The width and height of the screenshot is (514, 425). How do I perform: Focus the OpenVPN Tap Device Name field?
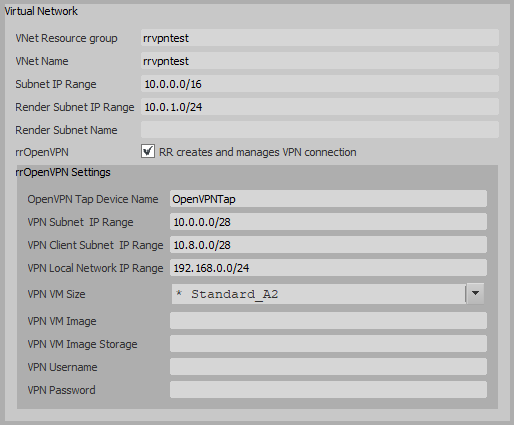[x=328, y=199]
